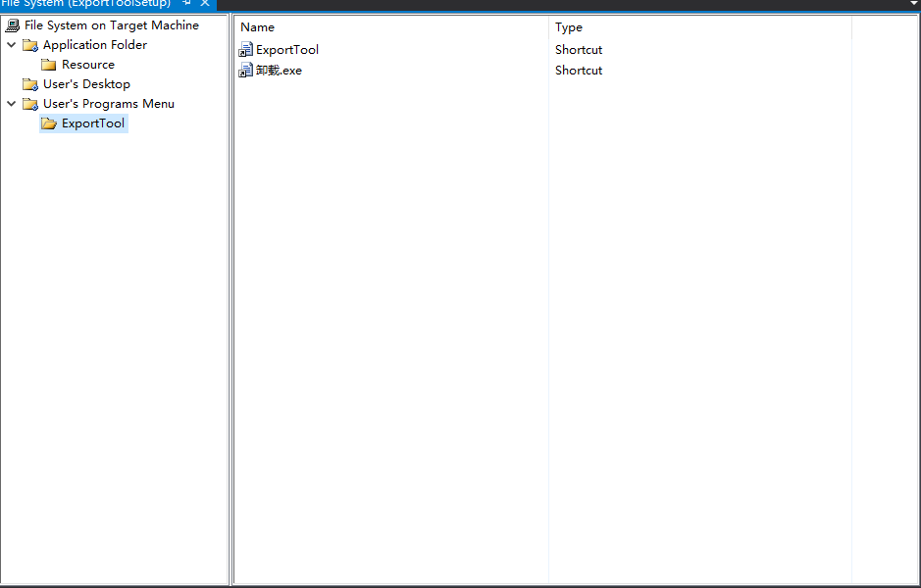
Task: Click the User's Programs Menu folder icon
Action: [30, 104]
